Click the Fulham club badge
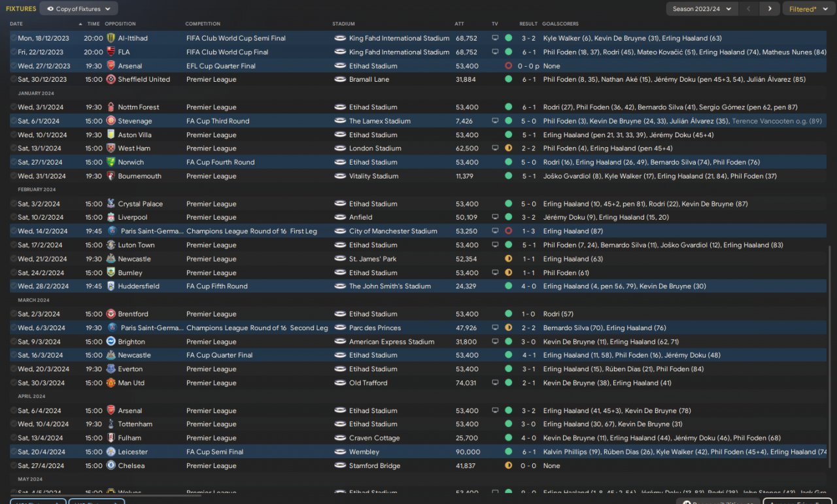Image resolution: width=837 pixels, height=504 pixels. pyautogui.click(x=111, y=438)
